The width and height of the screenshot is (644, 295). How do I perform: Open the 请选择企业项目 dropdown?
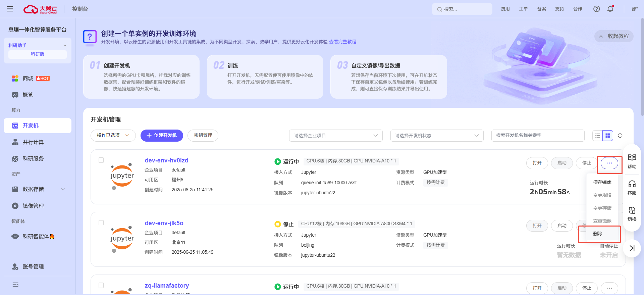(x=336, y=136)
